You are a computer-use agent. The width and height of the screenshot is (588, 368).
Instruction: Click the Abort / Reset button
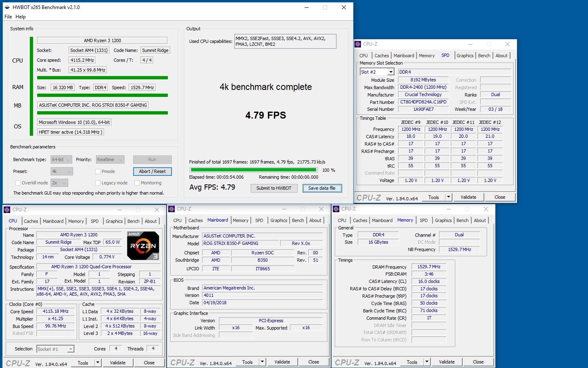[x=152, y=171]
